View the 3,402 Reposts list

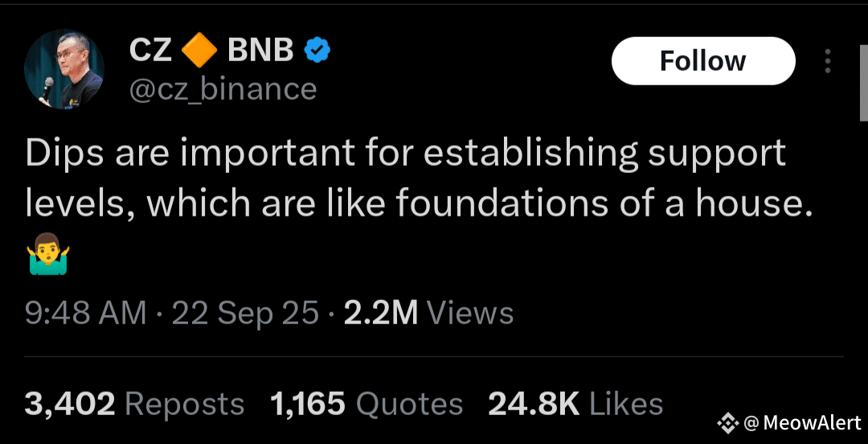[x=134, y=404]
